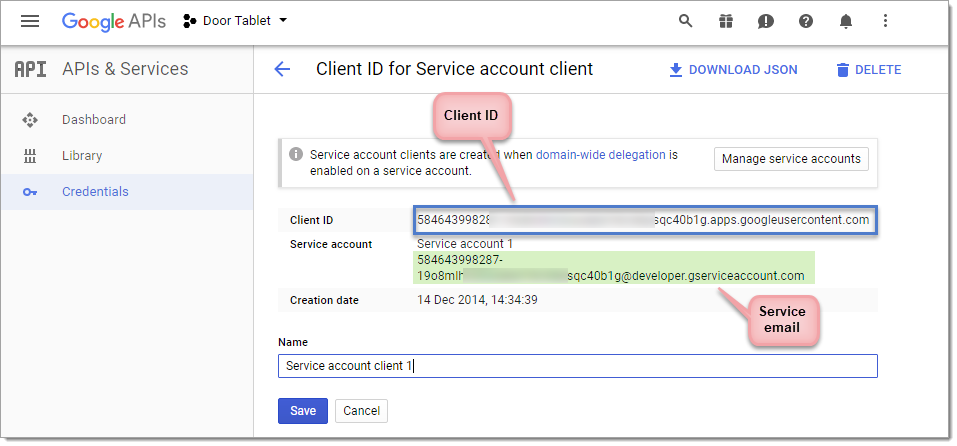Open the gift free trial icon
The height and width of the screenshot is (446, 957).
[x=725, y=21]
